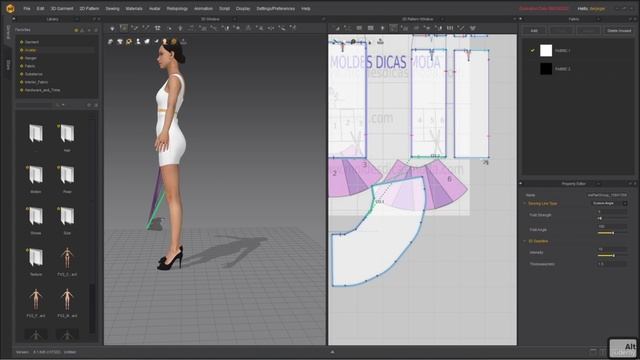Image resolution: width=640 pixels, height=360 pixels.
Task: Click the pen-shaped icon at left of the 3D display row
Action: click(111, 42)
